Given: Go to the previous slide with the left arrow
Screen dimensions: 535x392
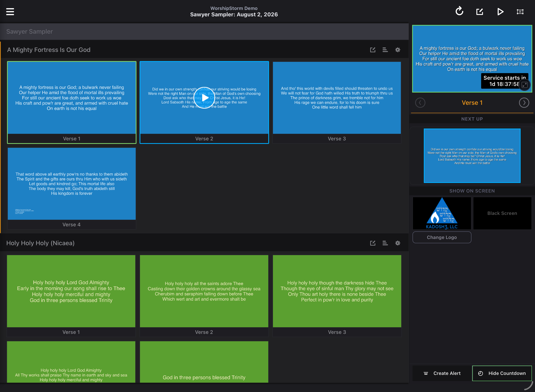Looking at the screenshot, I should [420, 103].
